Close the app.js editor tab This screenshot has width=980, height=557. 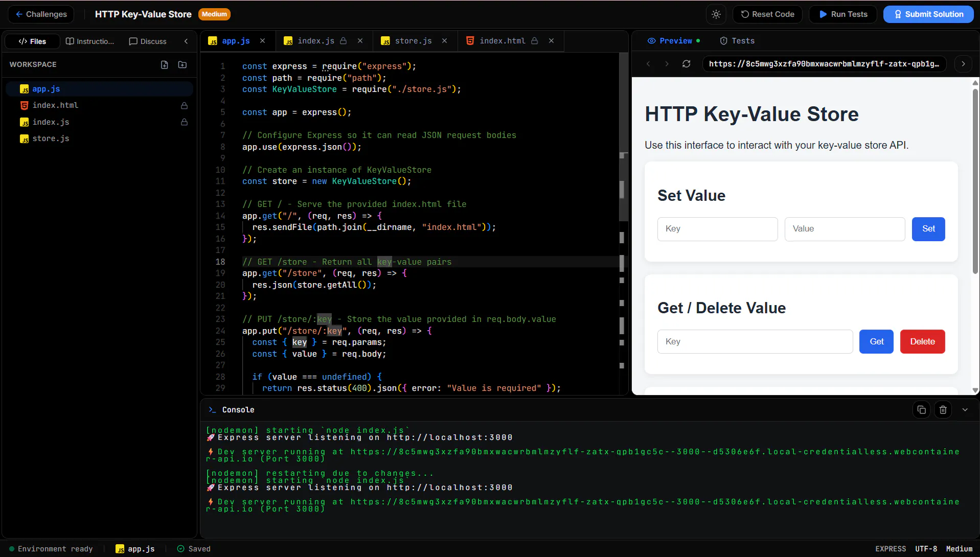[x=263, y=41]
